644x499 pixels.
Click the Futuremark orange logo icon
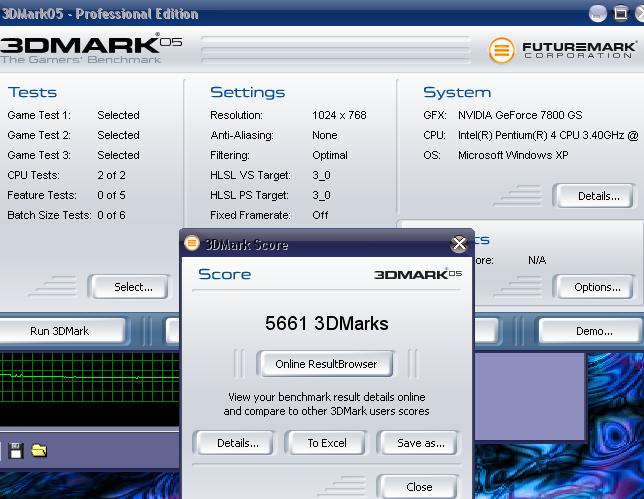[x=502, y=49]
